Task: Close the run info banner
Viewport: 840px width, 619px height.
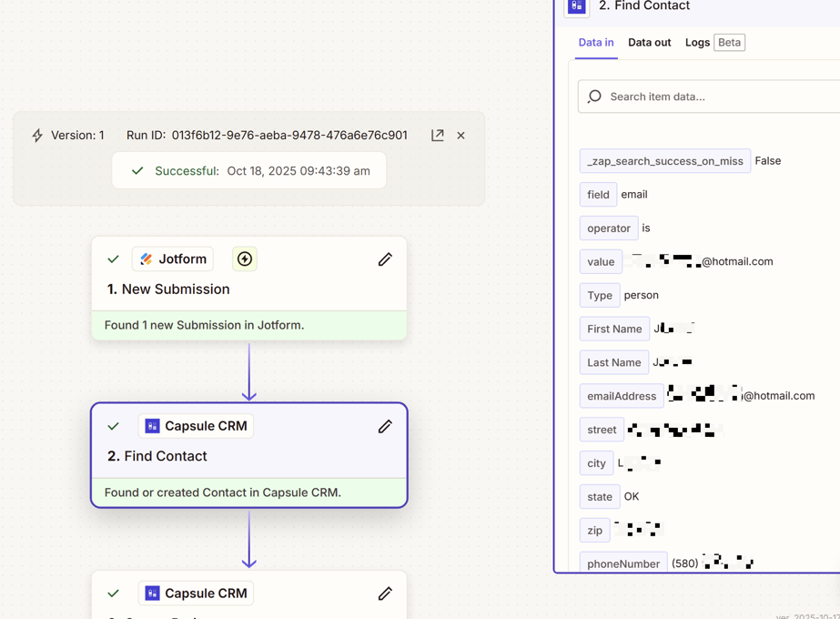Action: pos(460,136)
